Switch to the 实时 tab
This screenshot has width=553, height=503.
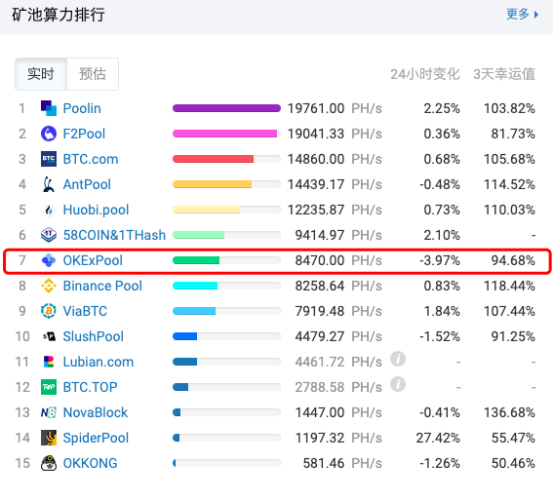[41, 74]
